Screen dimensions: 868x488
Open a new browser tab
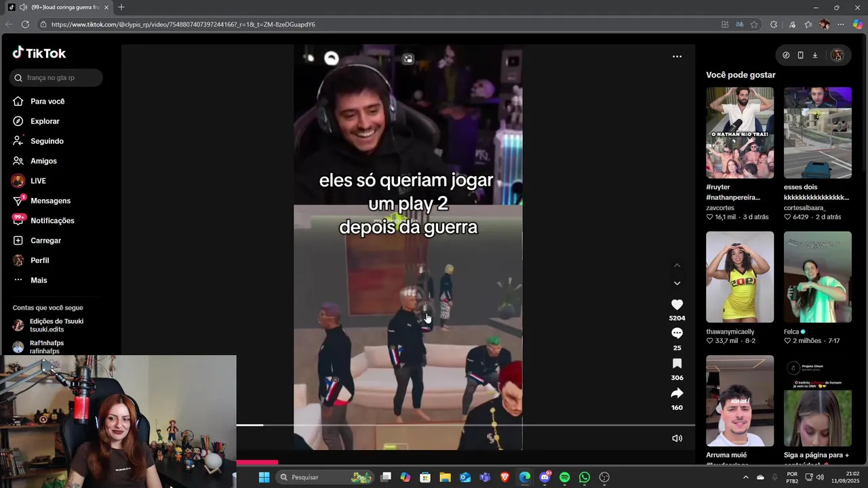pyautogui.click(x=121, y=7)
